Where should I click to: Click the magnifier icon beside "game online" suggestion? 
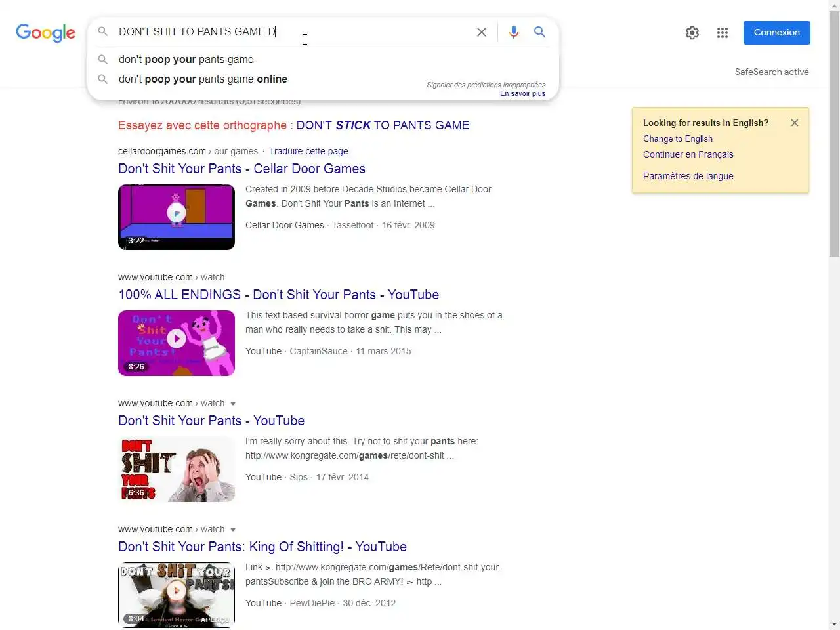tap(103, 79)
